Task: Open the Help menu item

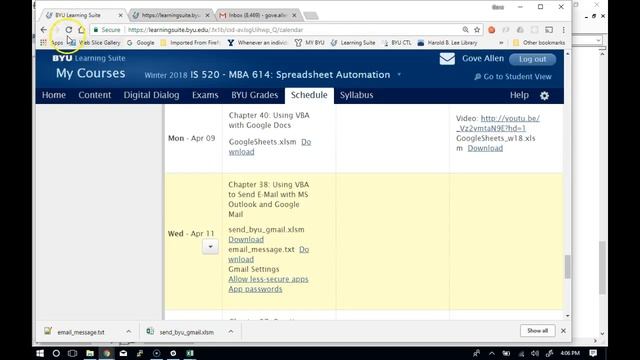Action: pos(519,95)
